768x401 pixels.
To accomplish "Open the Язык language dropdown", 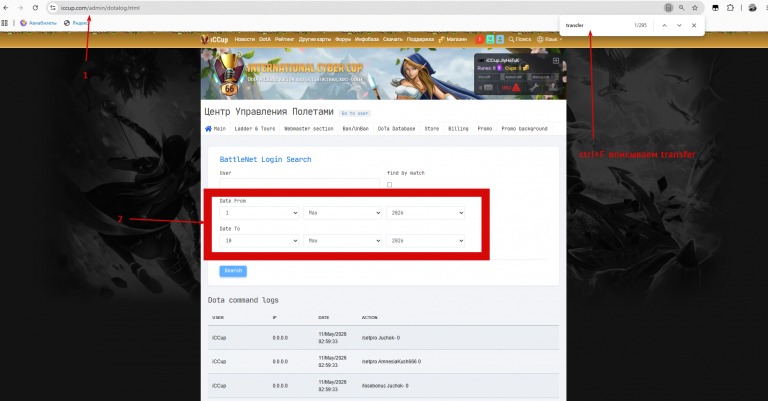I will (550, 39).
